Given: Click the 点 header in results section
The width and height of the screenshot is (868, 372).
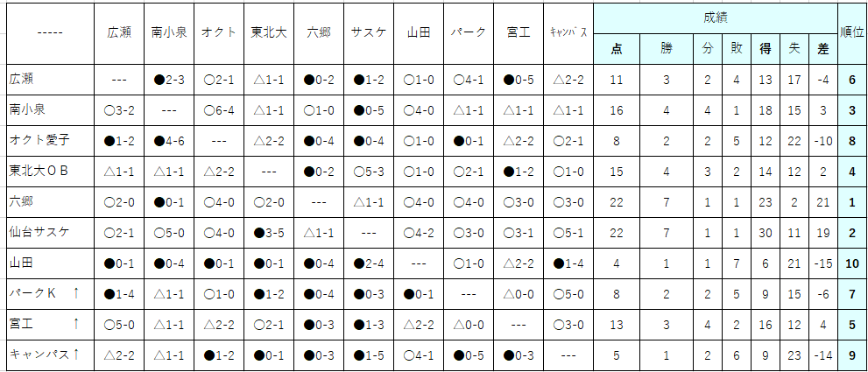Looking at the screenshot, I should pos(617,49).
